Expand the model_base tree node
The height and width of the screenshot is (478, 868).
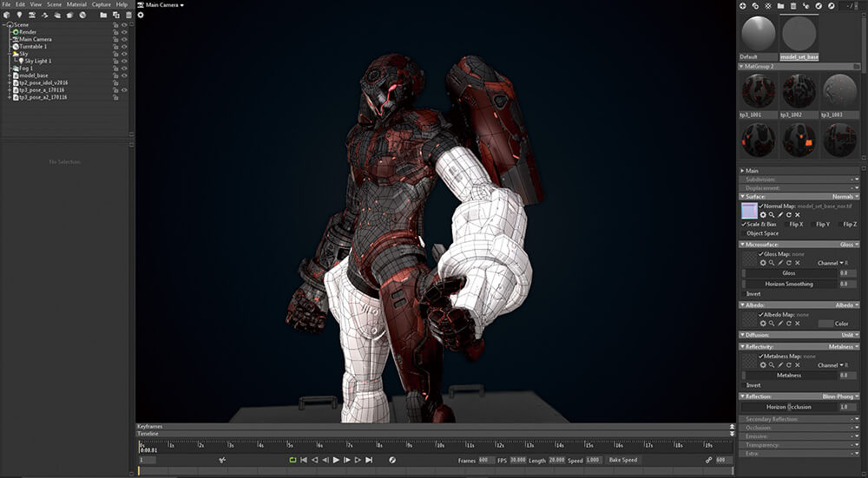10,75
